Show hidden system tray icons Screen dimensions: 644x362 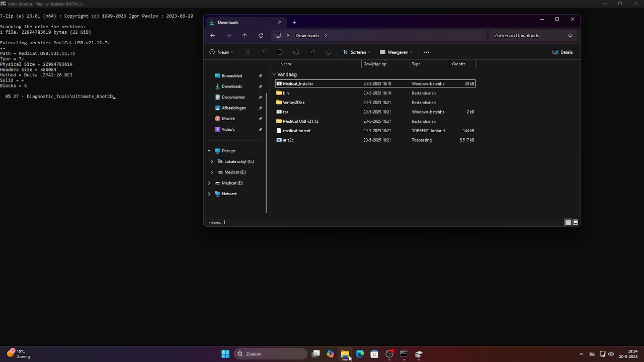click(581, 354)
